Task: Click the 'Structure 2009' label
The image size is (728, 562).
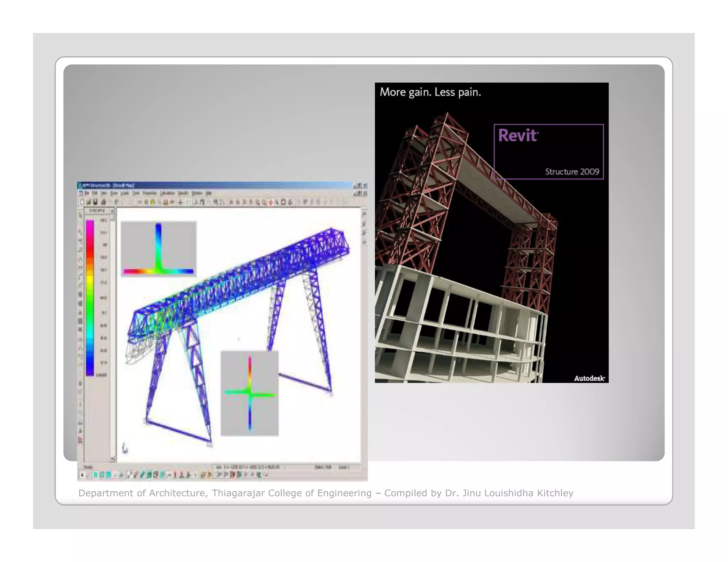Action: [572, 172]
